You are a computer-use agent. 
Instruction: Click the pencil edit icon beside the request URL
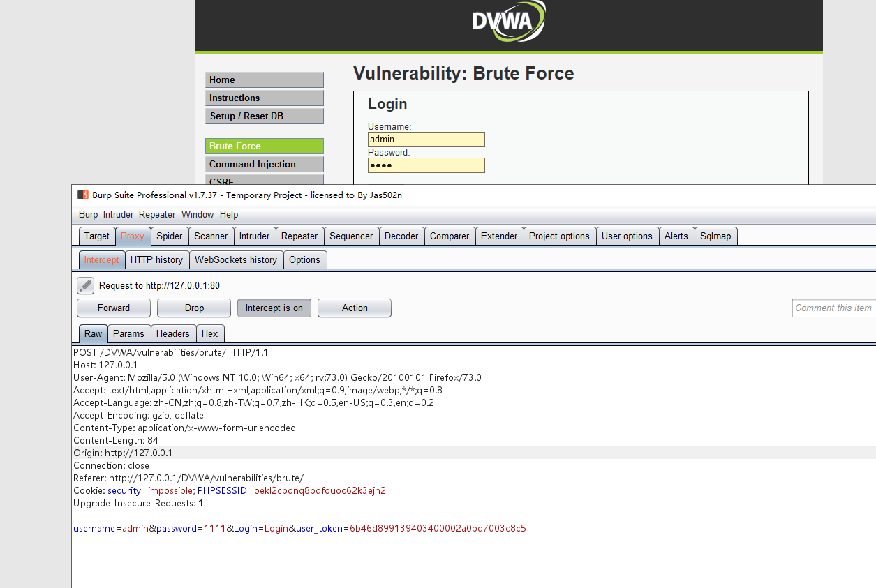pyautogui.click(x=85, y=285)
